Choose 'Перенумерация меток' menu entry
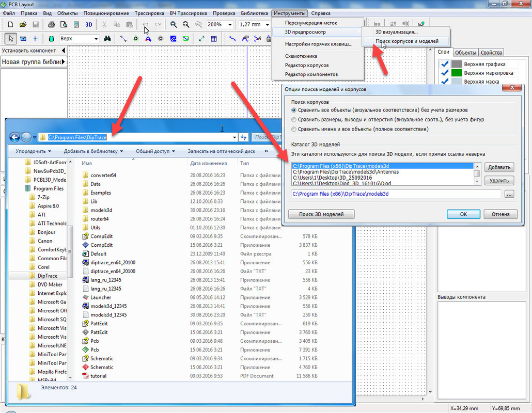 pos(311,23)
